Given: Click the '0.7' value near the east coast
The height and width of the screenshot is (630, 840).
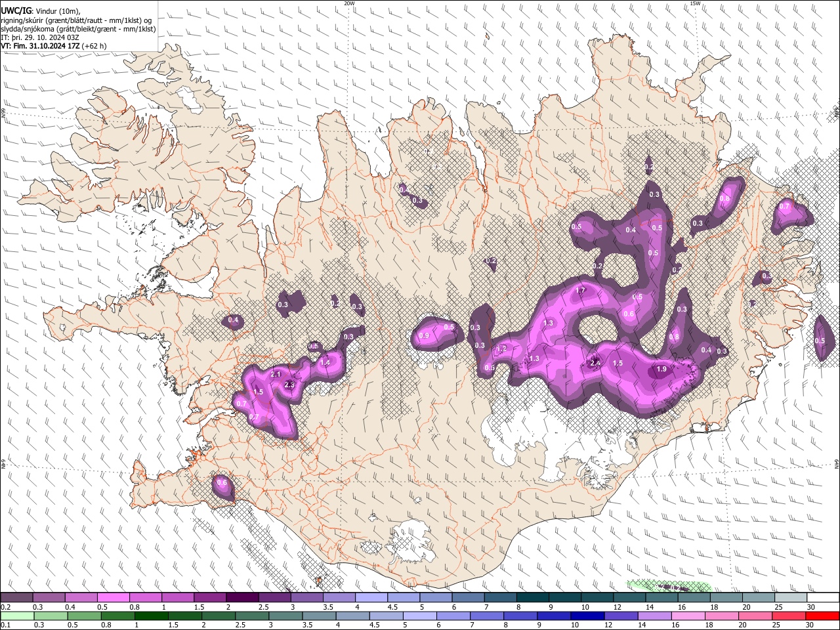Looking at the screenshot, I should (x=784, y=207).
